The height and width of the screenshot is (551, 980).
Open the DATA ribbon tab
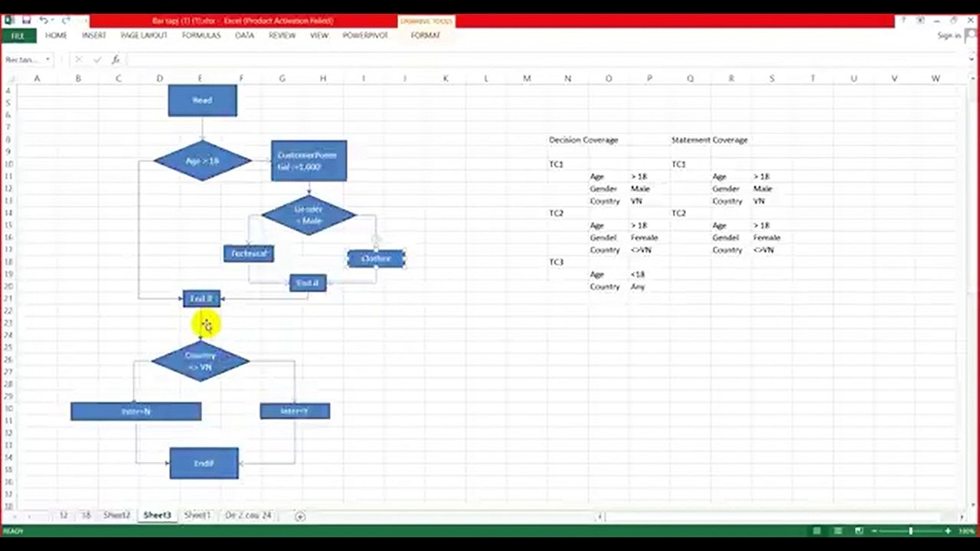click(x=245, y=36)
